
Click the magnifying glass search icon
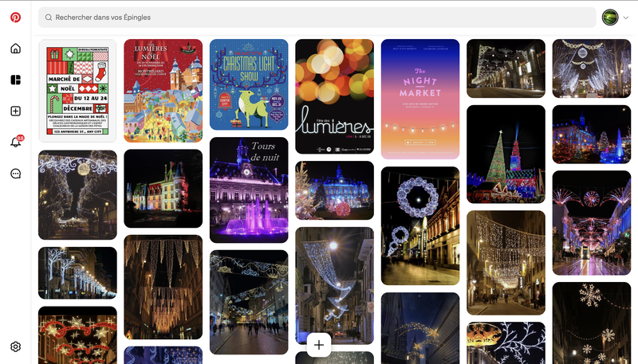49,18
